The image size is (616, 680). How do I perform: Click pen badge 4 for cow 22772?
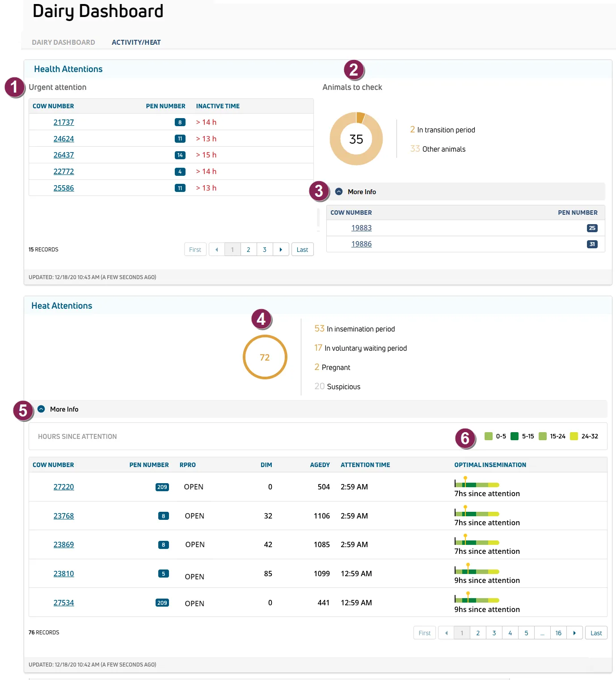coord(180,172)
